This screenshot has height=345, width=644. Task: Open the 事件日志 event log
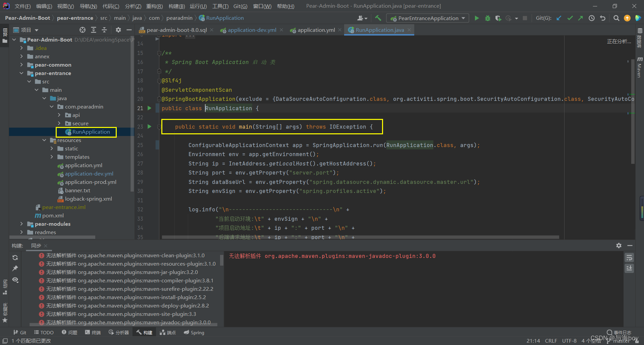[x=619, y=332]
